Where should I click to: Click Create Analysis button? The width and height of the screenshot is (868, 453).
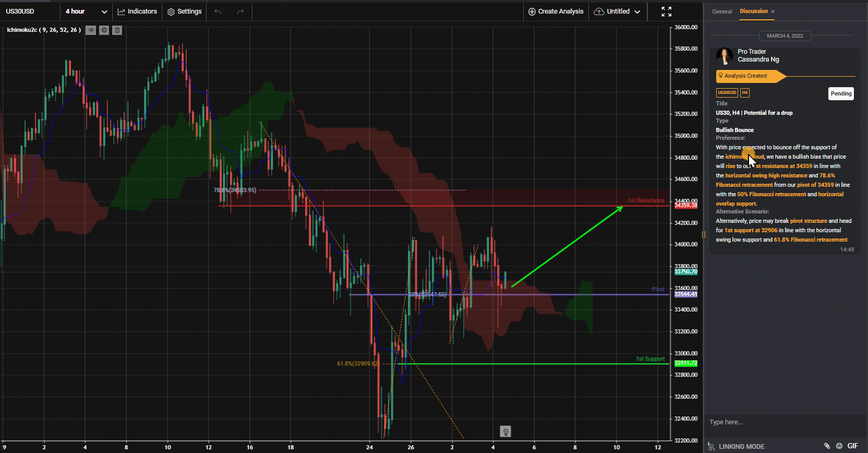click(556, 11)
